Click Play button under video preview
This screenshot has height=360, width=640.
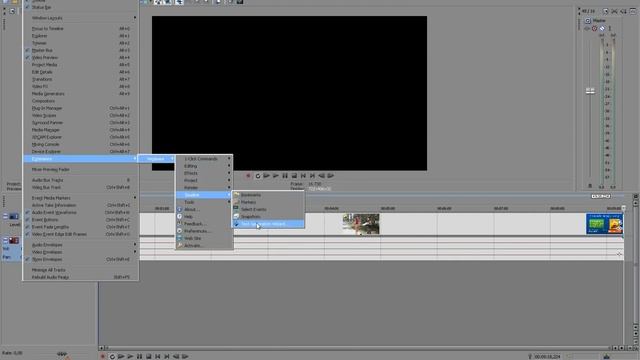click(x=276, y=176)
